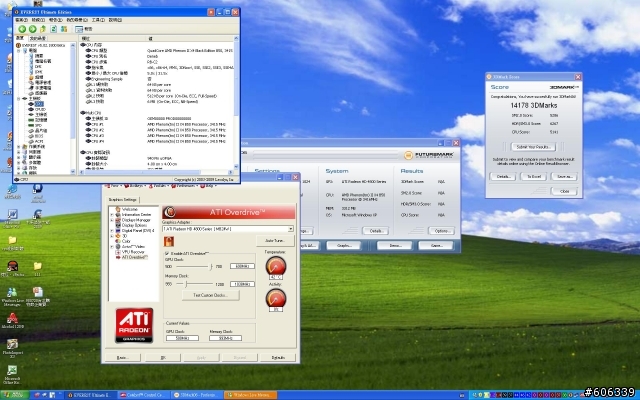
Task: Click the To Excel button in 3DMark Score
Action: click(x=533, y=177)
